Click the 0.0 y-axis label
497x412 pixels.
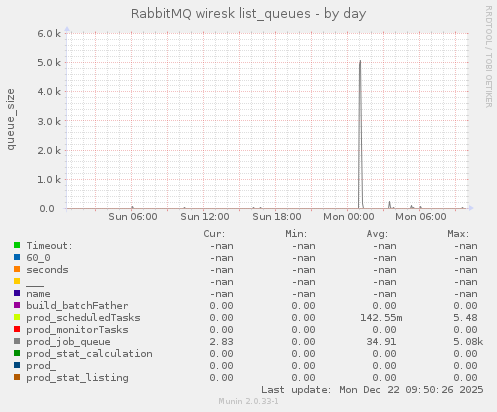point(47,209)
